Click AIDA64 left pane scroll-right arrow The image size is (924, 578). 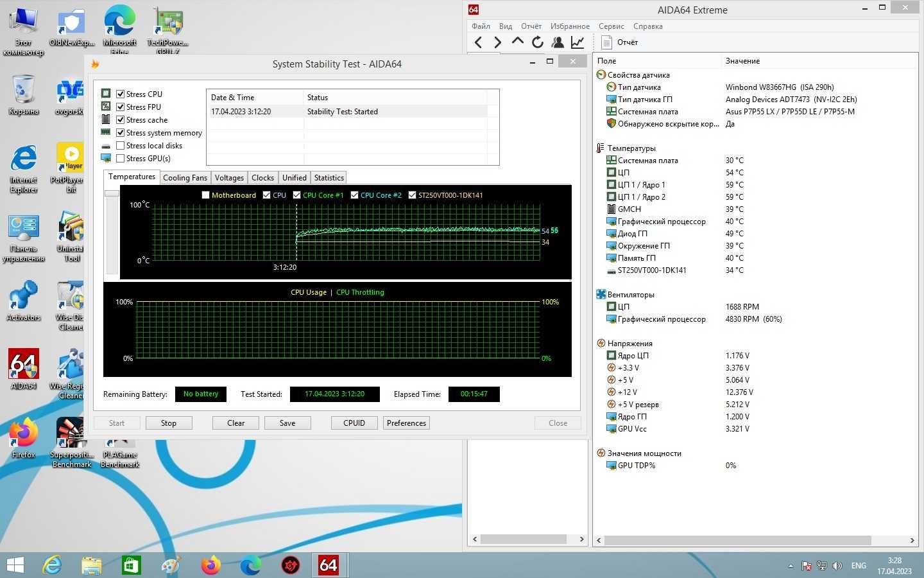pos(582,539)
